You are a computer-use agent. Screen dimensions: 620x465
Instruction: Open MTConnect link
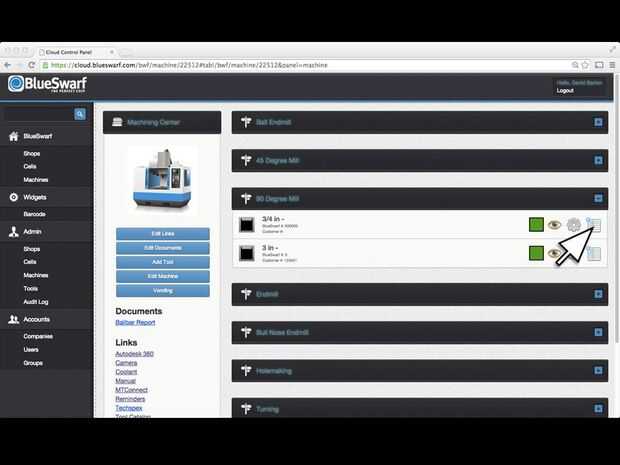coord(131,390)
